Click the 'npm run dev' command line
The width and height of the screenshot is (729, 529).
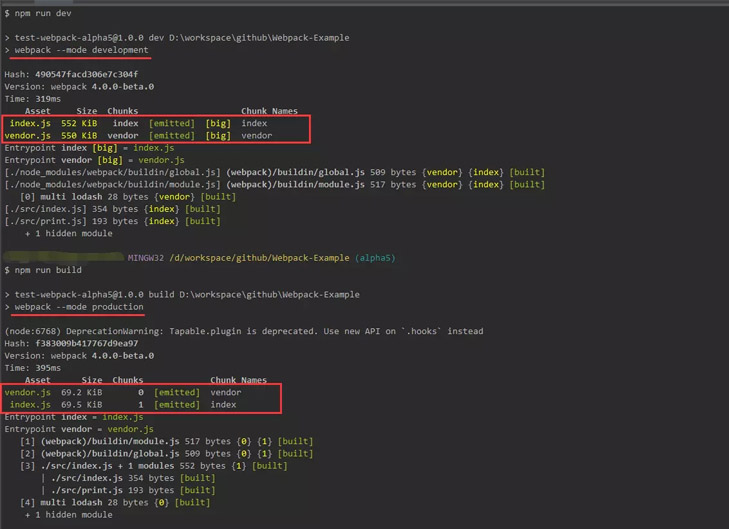tap(38, 13)
